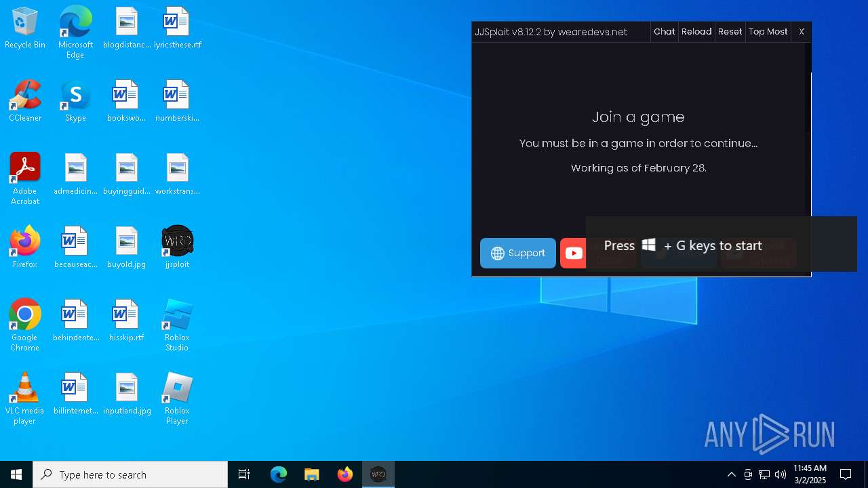Select the buyingguid... image file icon
The width and height of the screenshot is (868, 488).
[126, 175]
